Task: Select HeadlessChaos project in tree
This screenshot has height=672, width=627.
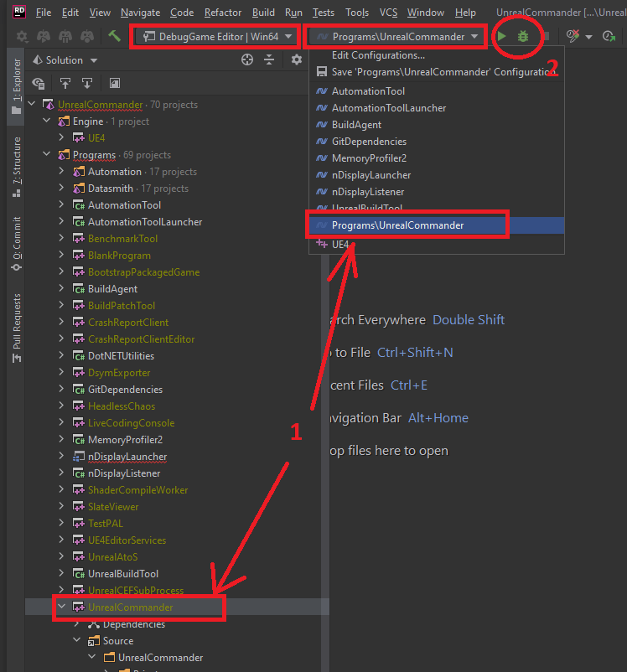Action: click(122, 406)
